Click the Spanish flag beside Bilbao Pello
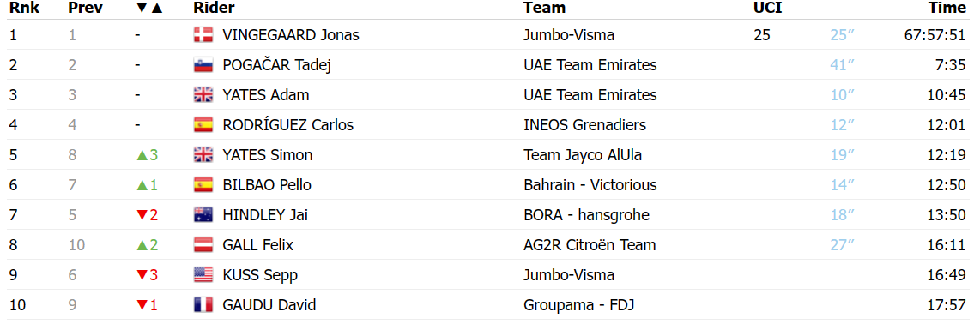Image resolution: width=980 pixels, height=324 pixels. [x=203, y=185]
